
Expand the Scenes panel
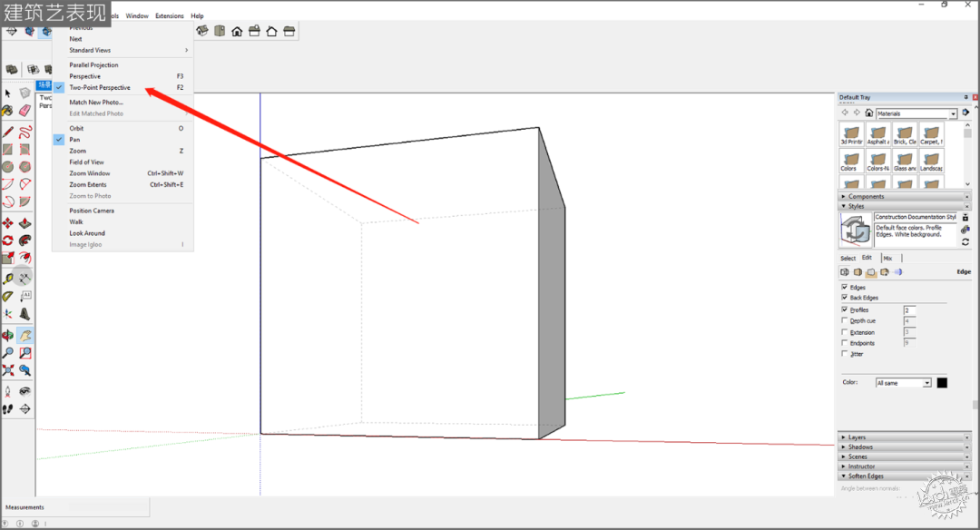903,456
